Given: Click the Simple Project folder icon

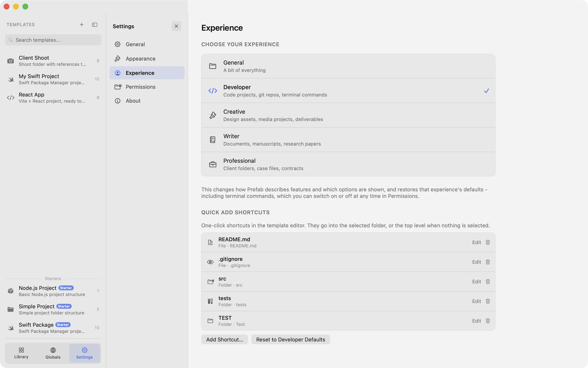Looking at the screenshot, I should (10, 309).
